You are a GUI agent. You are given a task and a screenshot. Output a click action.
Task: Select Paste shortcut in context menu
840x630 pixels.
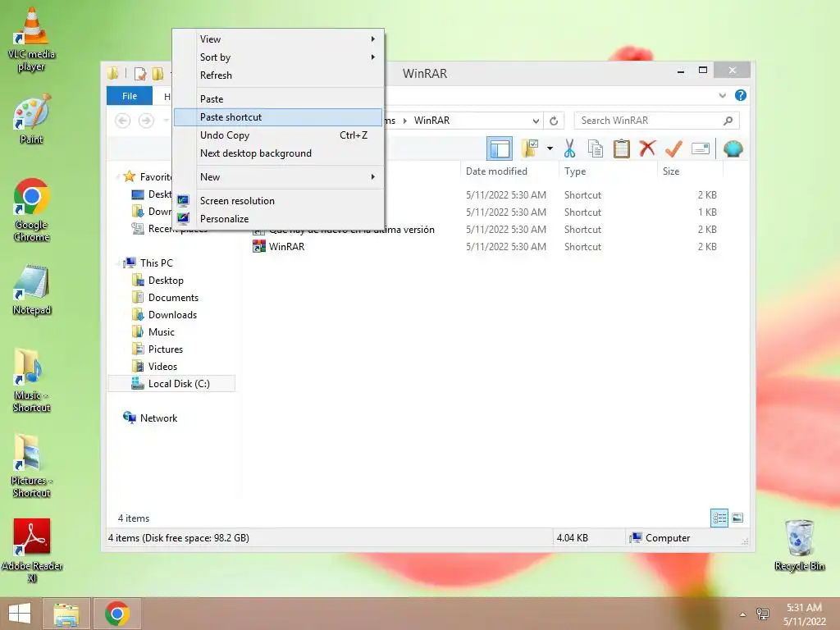tap(278, 117)
